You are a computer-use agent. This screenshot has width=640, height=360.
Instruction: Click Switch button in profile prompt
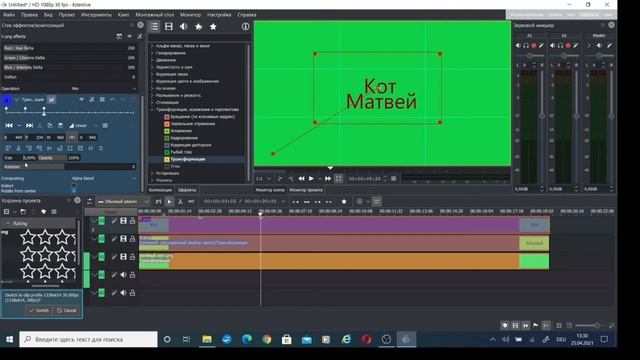[39, 311]
